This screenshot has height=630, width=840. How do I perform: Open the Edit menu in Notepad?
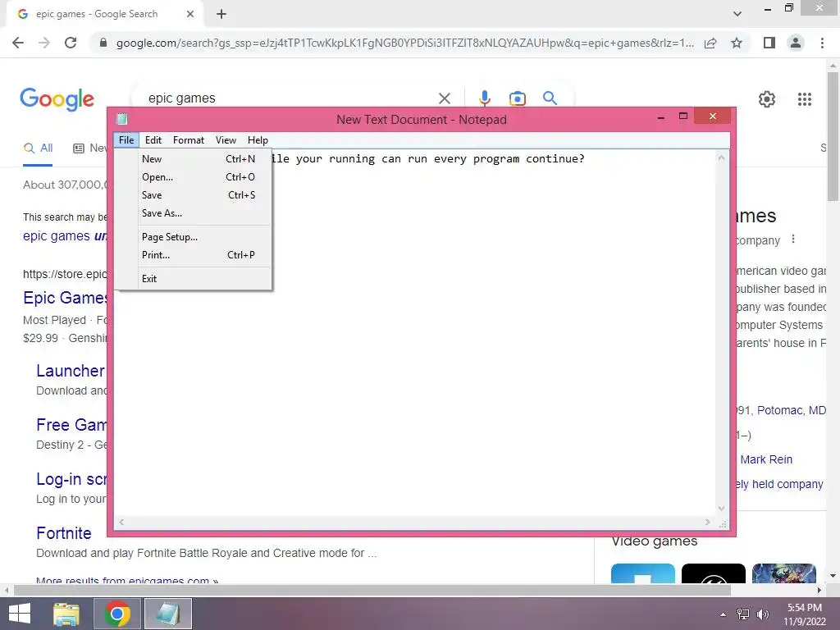click(x=153, y=139)
